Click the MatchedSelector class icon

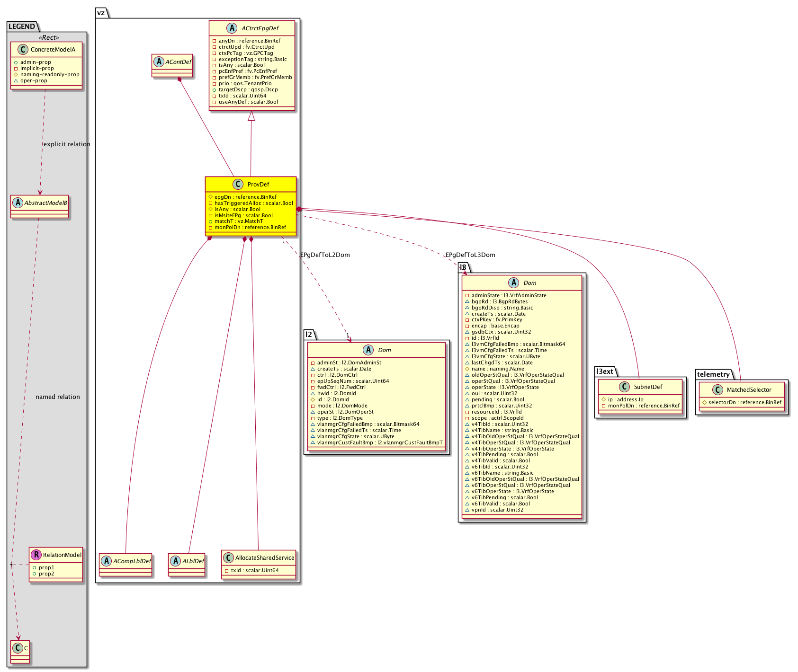717,390
